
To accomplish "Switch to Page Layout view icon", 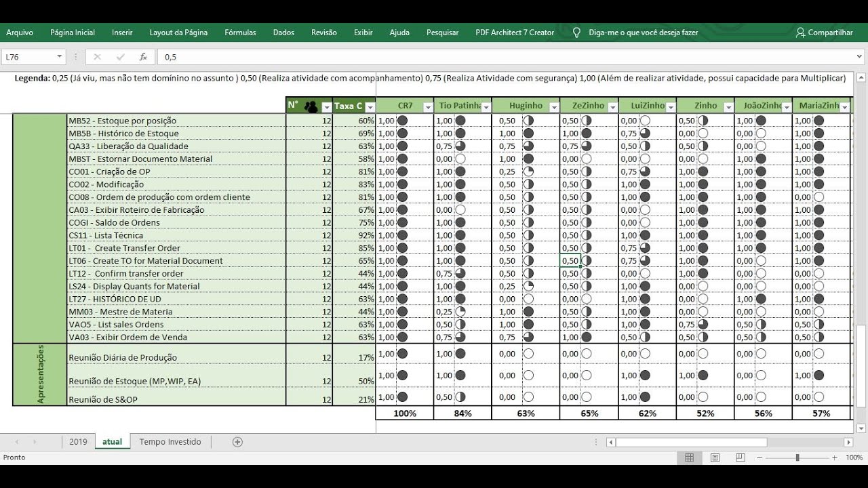I will [715, 457].
